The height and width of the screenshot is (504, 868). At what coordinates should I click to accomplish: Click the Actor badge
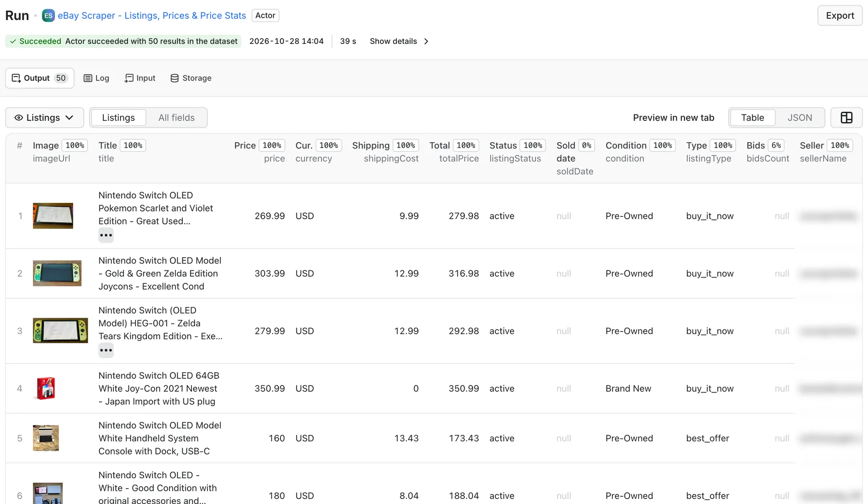coord(265,15)
